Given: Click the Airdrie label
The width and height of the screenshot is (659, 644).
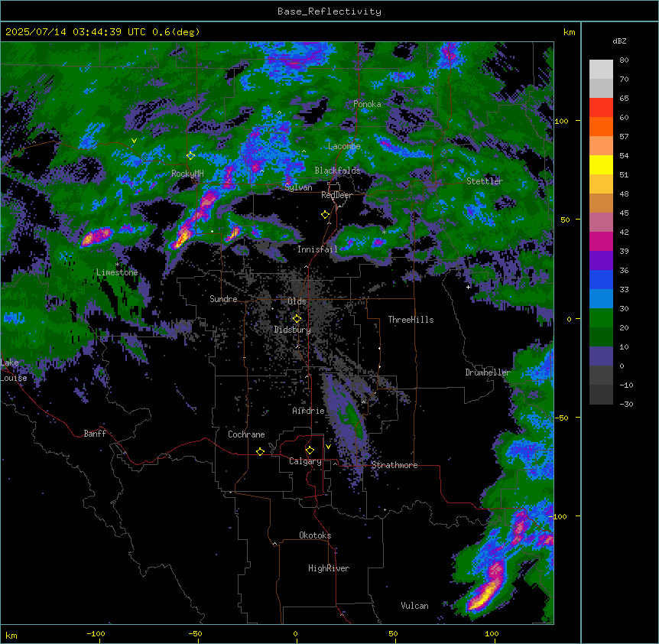Looking at the screenshot, I should (308, 411).
